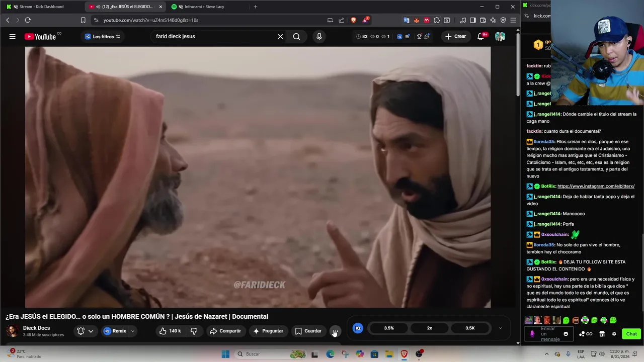
Task: Go to YouTube home via logo
Action: pos(40,36)
